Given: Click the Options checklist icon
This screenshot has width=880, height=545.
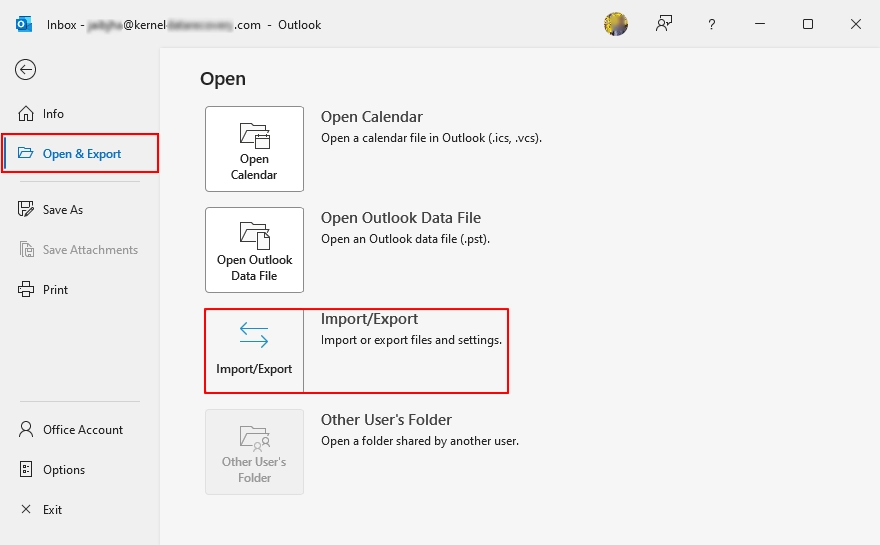Looking at the screenshot, I should [26, 469].
